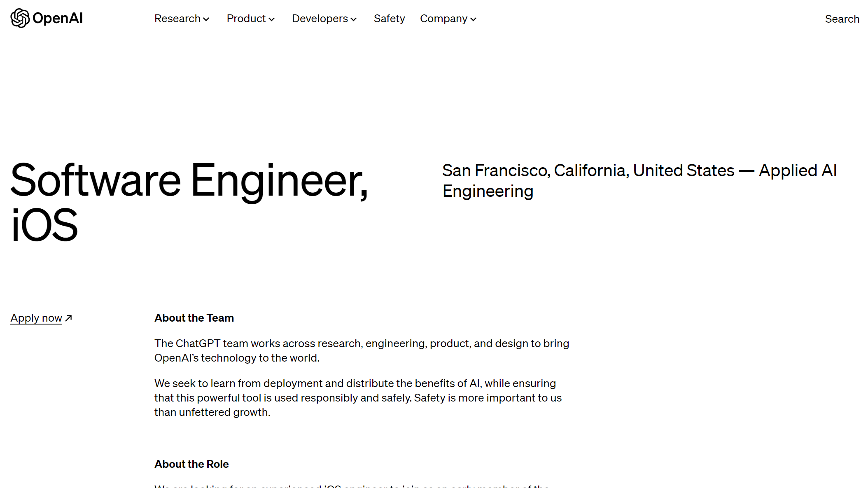Image resolution: width=868 pixels, height=488 pixels.
Task: Click the paragraph starting 'We seek to learn'
Action: (358, 398)
